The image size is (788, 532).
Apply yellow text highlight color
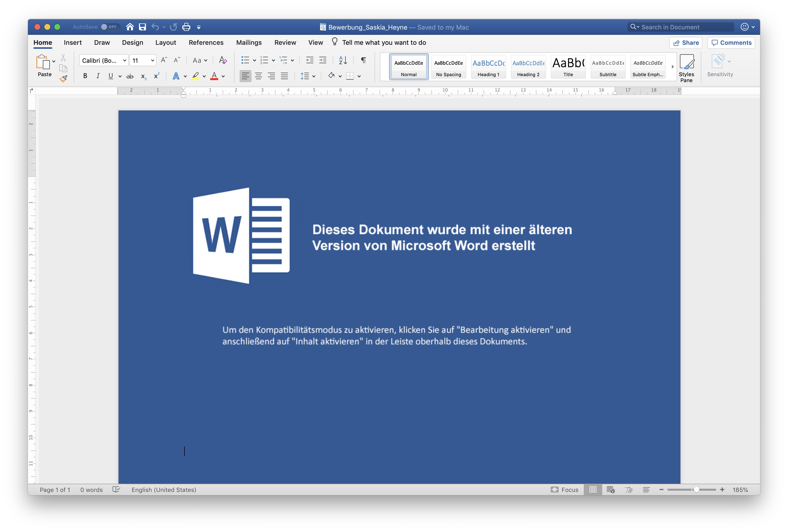195,76
